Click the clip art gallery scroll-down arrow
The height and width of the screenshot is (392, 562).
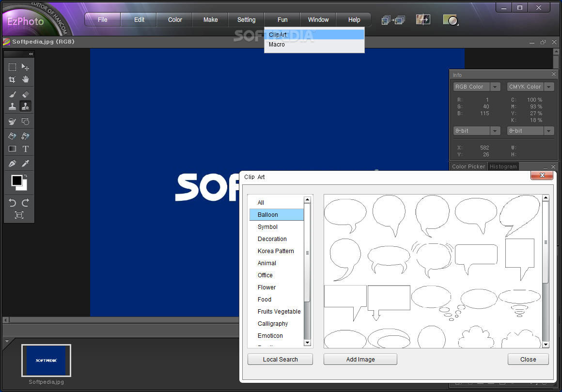click(x=546, y=345)
